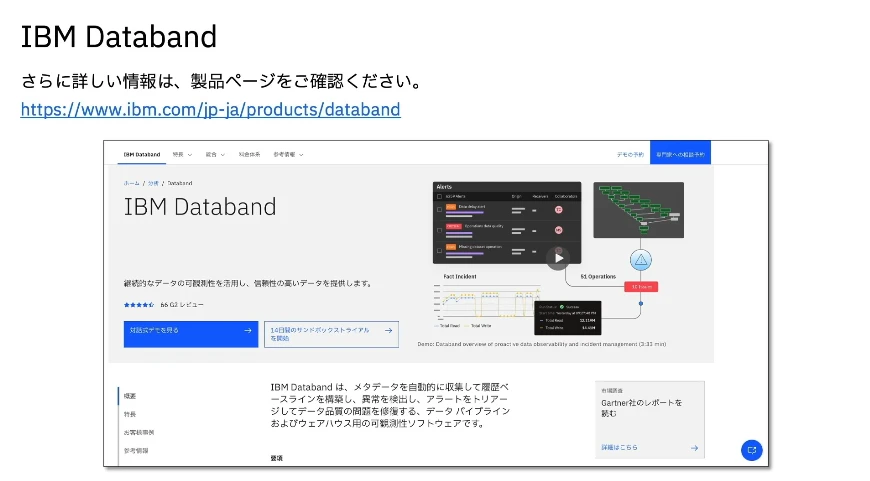Select 参考情報 in the side navigation
The image size is (870, 481).
coord(136,450)
